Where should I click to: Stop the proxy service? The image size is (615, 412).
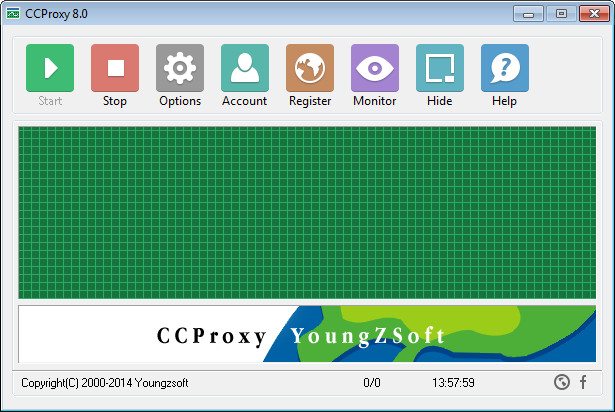pos(115,68)
